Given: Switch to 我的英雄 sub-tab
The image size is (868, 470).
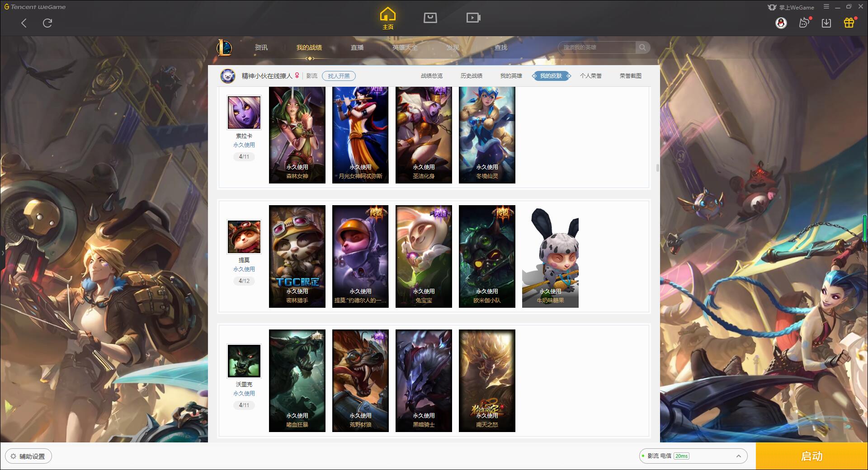Looking at the screenshot, I should coord(511,76).
